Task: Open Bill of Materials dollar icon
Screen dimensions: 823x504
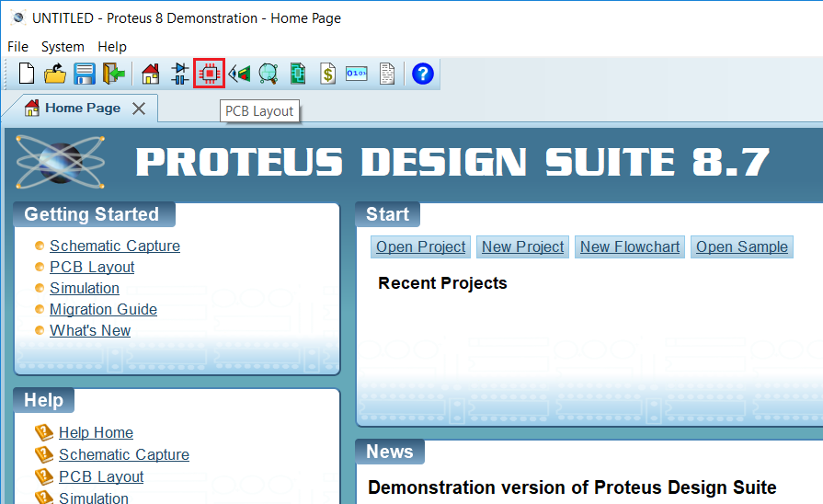Action: point(327,74)
